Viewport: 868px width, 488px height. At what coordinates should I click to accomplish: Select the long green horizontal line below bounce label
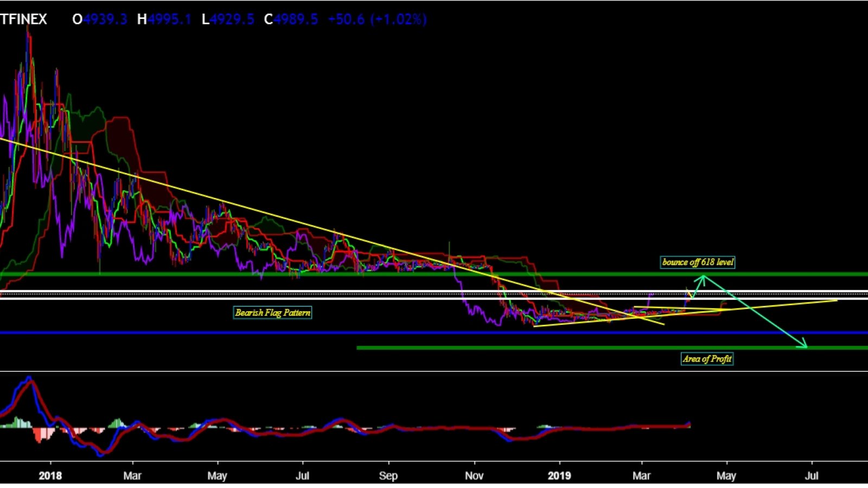pyautogui.click(x=434, y=274)
